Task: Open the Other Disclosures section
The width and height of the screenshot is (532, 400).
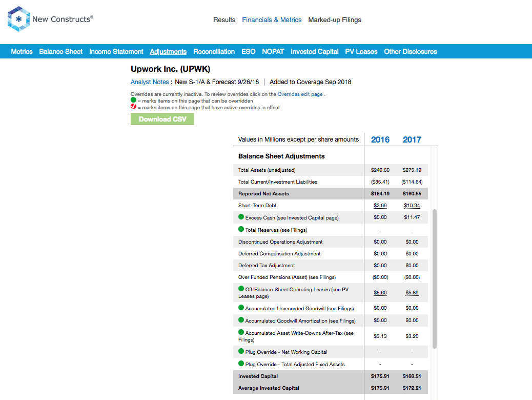Action: (x=411, y=52)
